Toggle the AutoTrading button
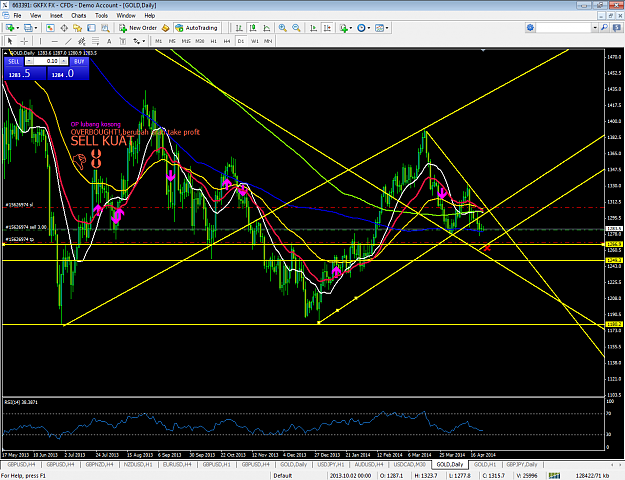The width and height of the screenshot is (625, 480). pyautogui.click(x=197, y=28)
